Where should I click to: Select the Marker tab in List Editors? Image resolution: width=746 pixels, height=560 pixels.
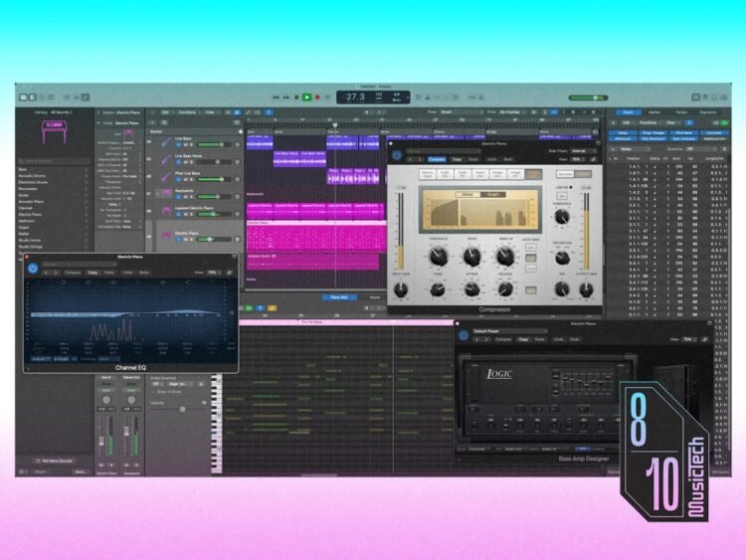point(654,112)
